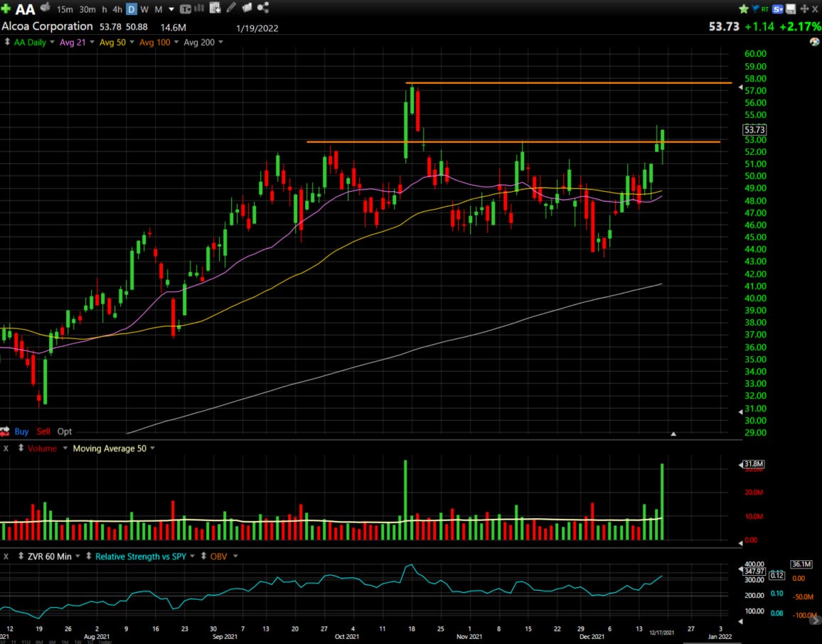Click the AA Daily plot label
This screenshot has width=822, height=644.
[30, 43]
